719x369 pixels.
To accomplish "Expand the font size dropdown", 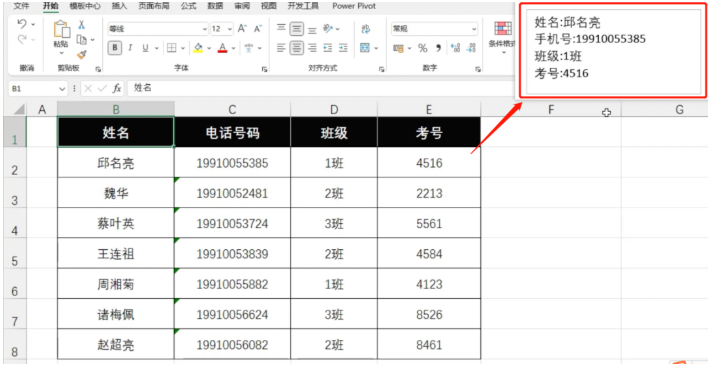I will click(230, 29).
